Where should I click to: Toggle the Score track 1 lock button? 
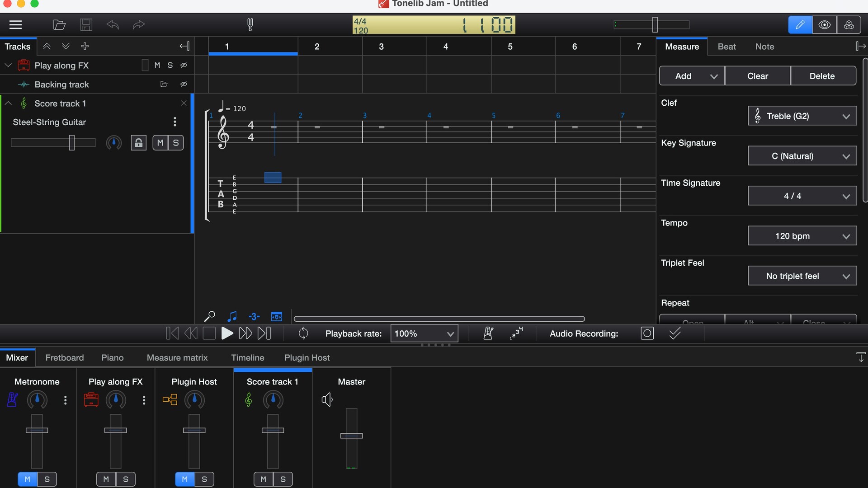pos(138,143)
